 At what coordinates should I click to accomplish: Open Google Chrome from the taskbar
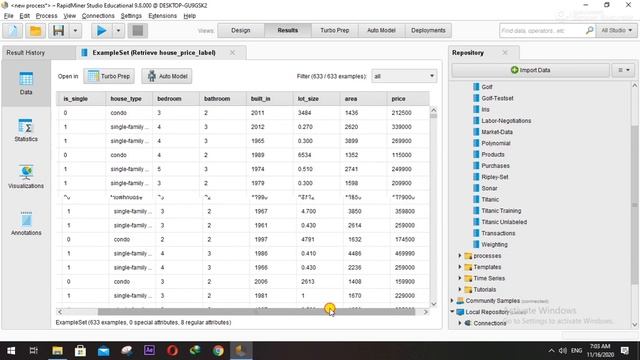click(218, 351)
